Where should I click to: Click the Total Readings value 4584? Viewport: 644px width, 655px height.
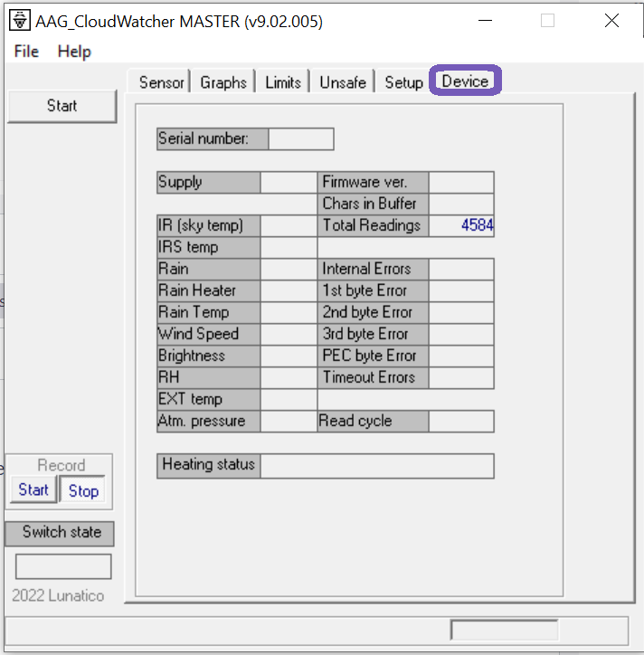(461, 226)
